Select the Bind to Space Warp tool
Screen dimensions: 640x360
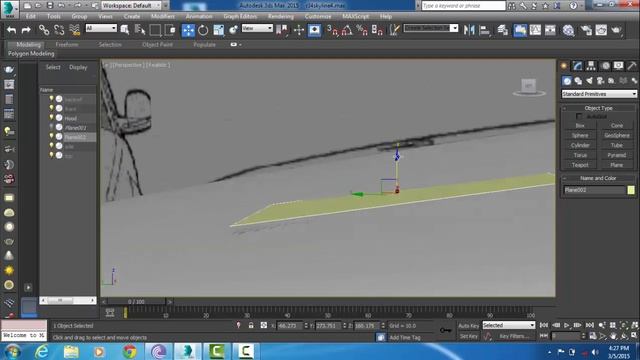coord(74,30)
